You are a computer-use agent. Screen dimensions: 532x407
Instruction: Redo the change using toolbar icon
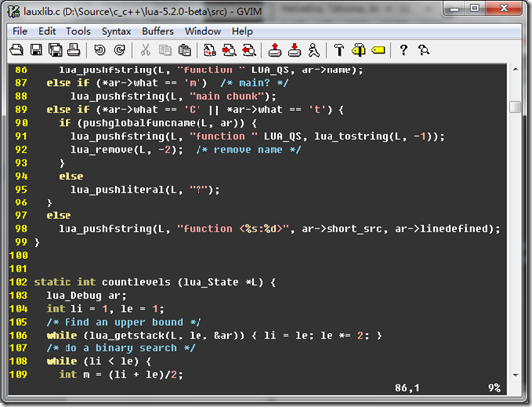[x=119, y=50]
